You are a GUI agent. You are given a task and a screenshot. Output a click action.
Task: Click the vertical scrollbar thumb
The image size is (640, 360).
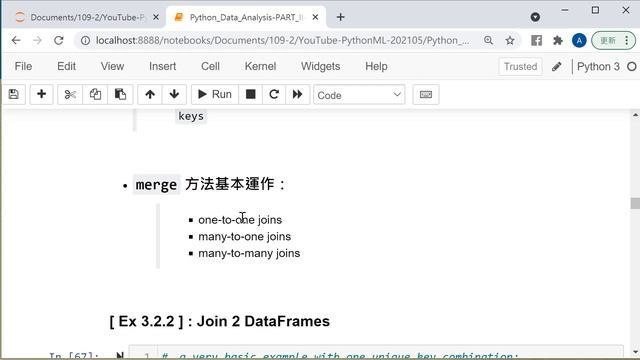[x=635, y=203]
